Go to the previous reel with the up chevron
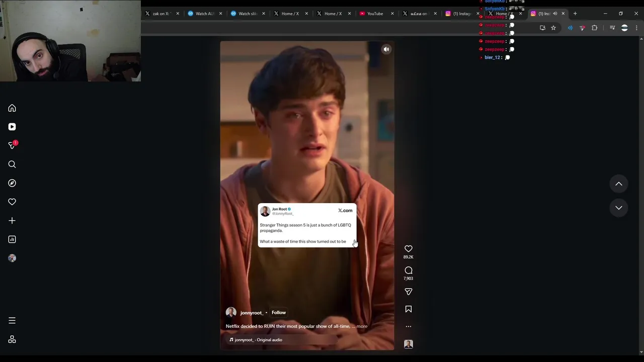Image resolution: width=644 pixels, height=362 pixels. pyautogui.click(x=619, y=184)
